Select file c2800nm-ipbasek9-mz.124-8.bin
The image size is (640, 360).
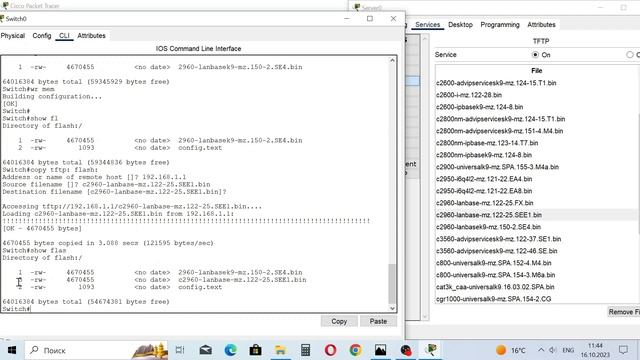(x=484, y=155)
